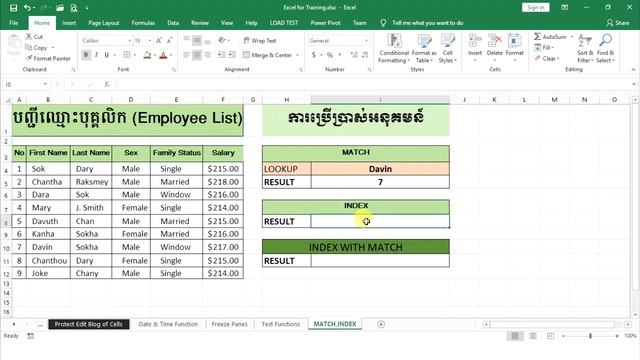Open the Text Functions sheet

(280, 324)
